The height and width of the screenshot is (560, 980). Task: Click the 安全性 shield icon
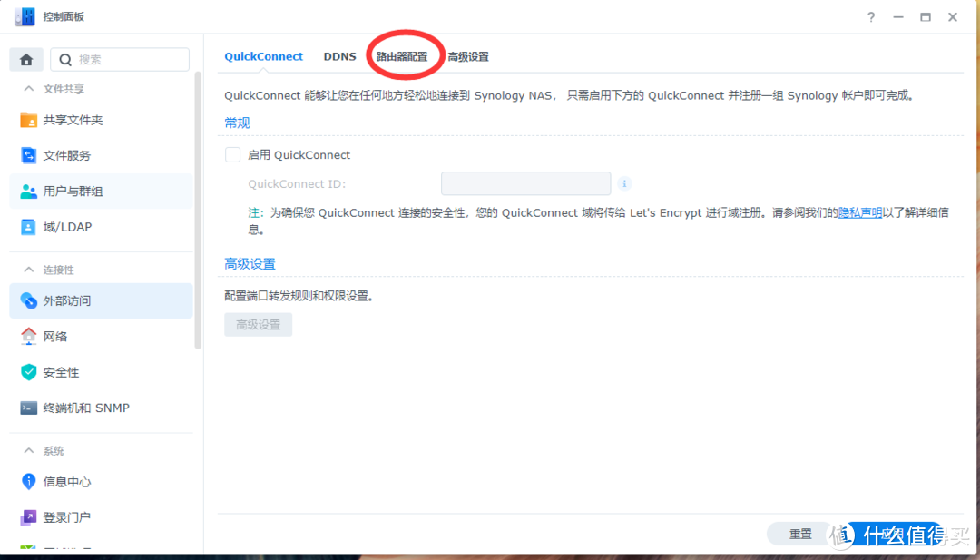click(x=29, y=372)
